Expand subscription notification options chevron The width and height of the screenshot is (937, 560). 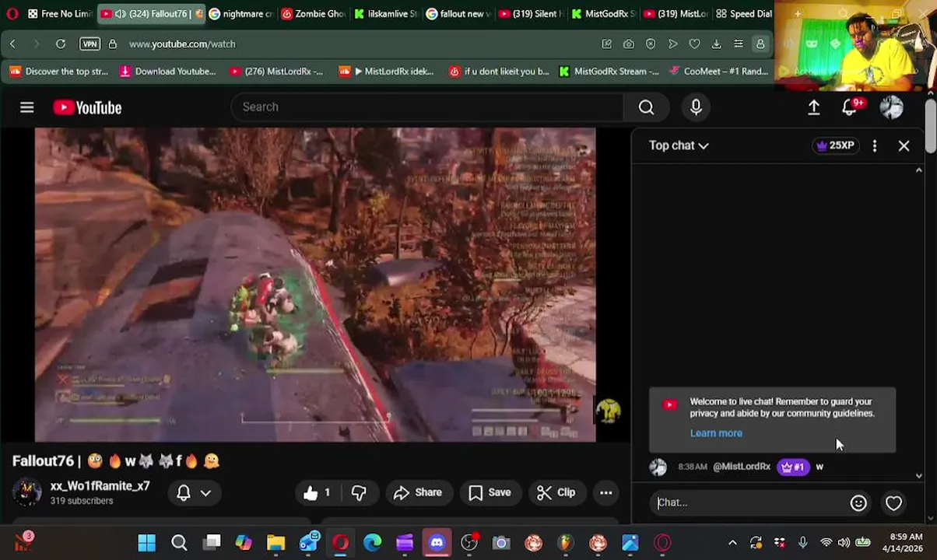[205, 492]
